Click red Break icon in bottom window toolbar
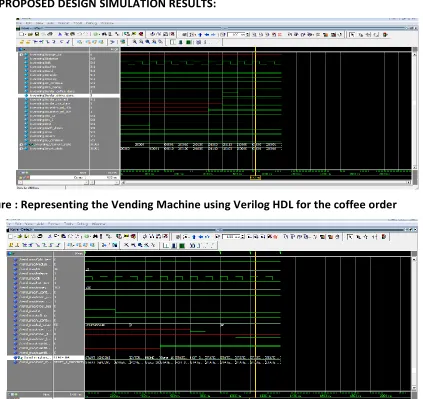The width and height of the screenshot is (423, 399). 275,237
